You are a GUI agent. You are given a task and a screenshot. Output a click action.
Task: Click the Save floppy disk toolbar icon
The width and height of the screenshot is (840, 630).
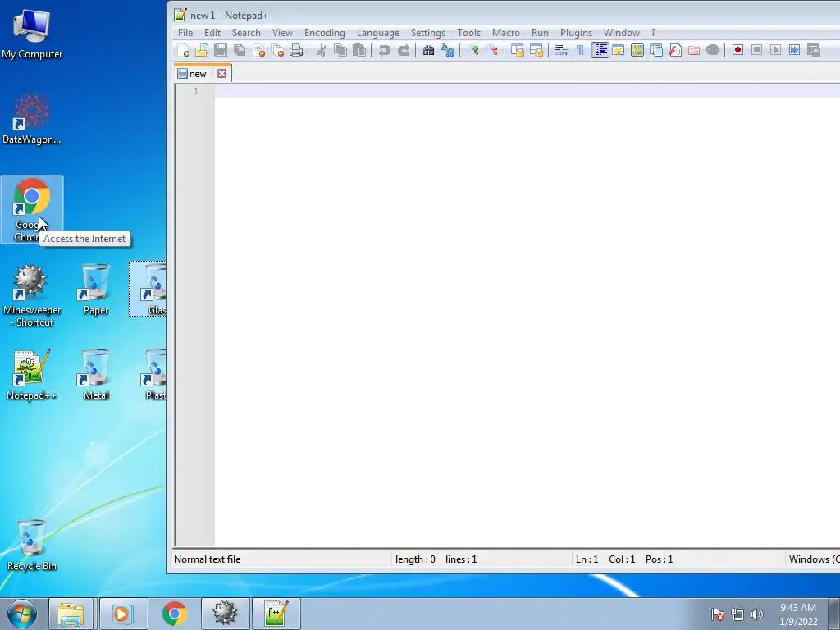pos(220,50)
